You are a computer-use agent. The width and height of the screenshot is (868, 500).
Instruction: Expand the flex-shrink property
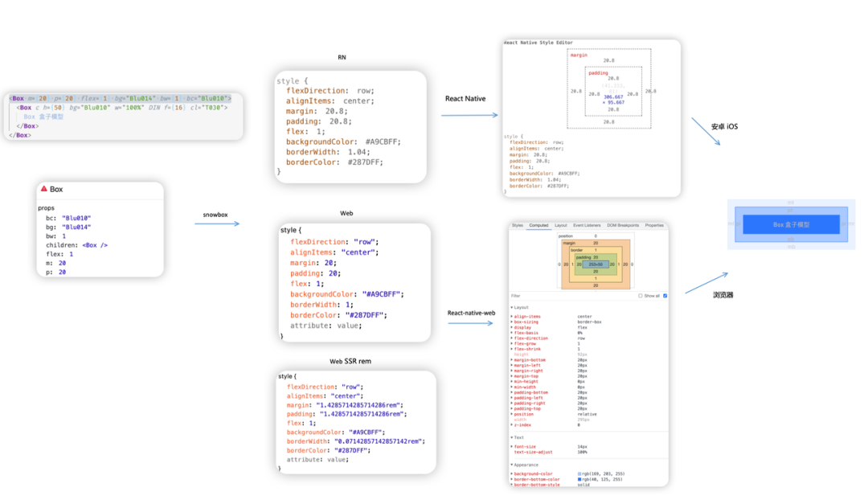point(511,349)
